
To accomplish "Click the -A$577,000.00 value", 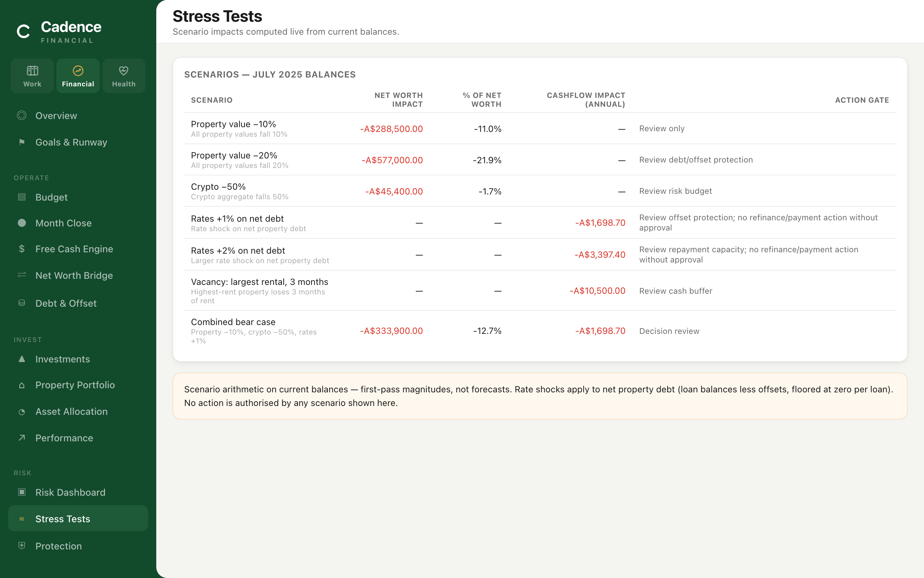I will pyautogui.click(x=392, y=160).
